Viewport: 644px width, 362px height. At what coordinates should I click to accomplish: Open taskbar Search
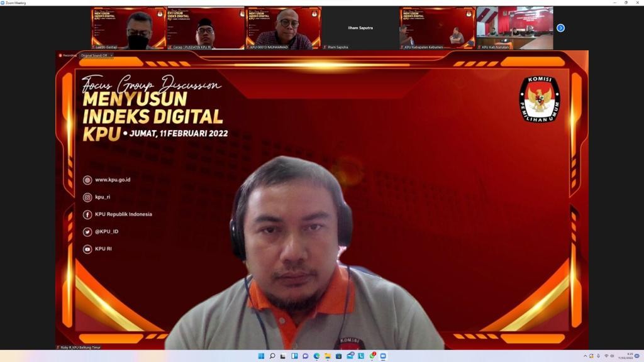[x=272, y=356]
